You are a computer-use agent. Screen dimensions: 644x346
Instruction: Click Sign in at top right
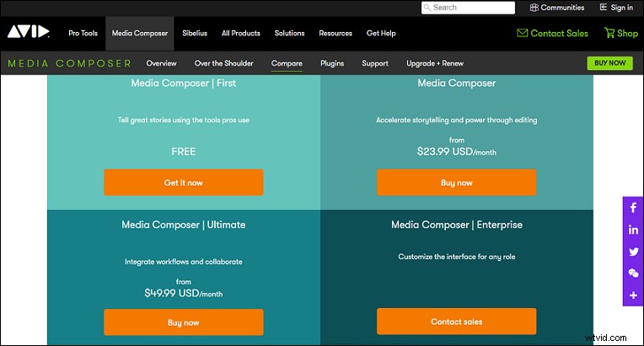pos(615,8)
